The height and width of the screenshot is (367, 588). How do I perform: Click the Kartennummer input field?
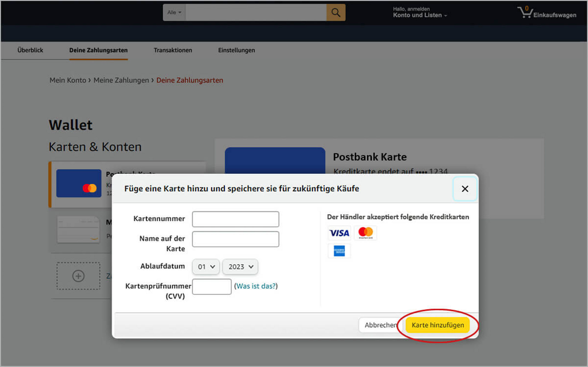click(x=235, y=219)
